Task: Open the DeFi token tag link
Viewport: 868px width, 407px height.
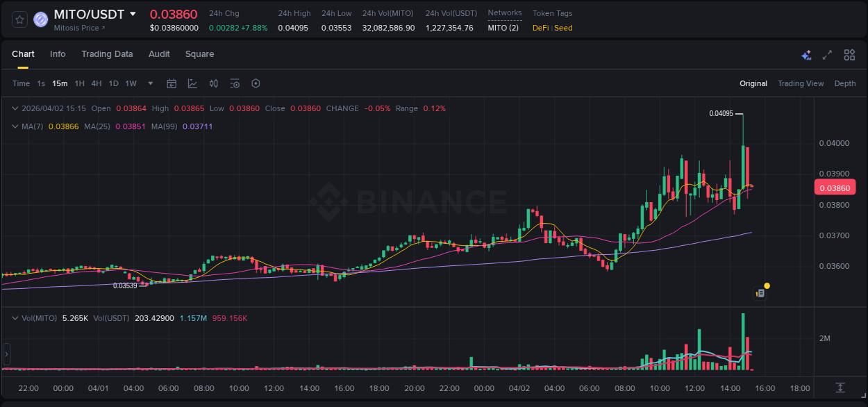Action: pyautogui.click(x=540, y=28)
